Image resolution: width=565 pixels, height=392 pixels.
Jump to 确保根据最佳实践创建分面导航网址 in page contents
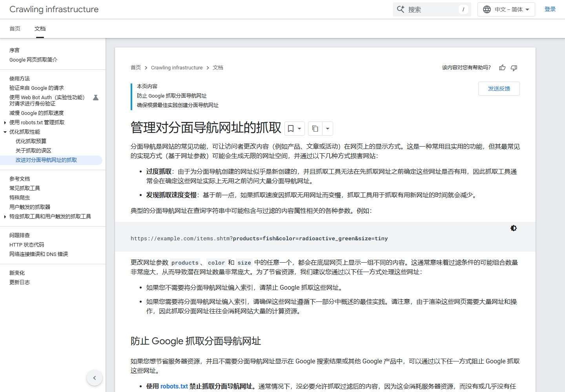pos(178,105)
